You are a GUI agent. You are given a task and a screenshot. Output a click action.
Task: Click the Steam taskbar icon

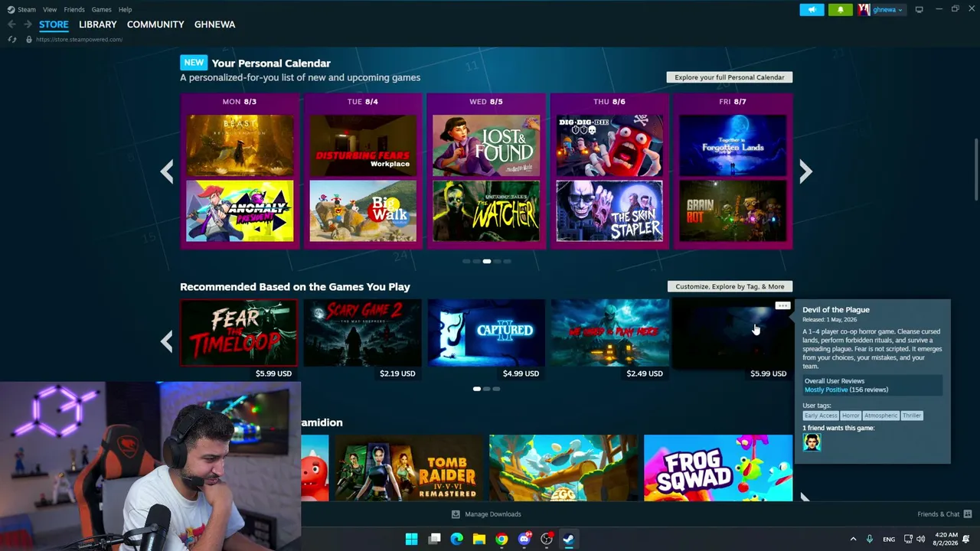tap(569, 539)
